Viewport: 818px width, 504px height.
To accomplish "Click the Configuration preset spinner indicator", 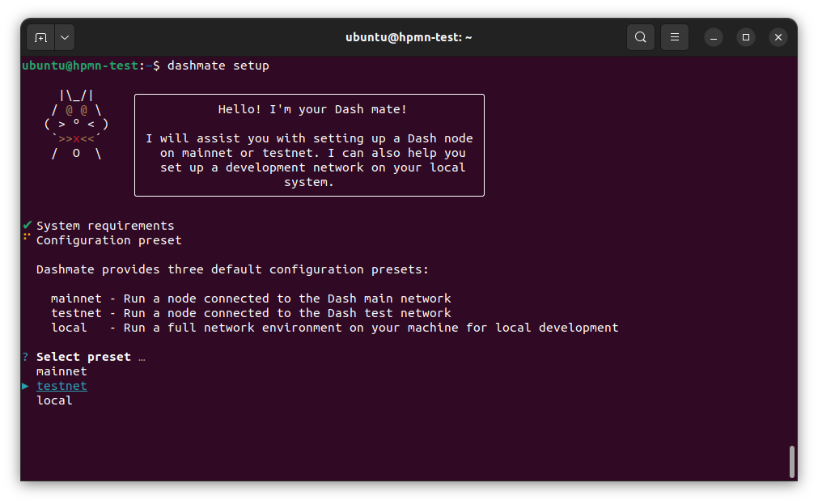I will 25,239.
